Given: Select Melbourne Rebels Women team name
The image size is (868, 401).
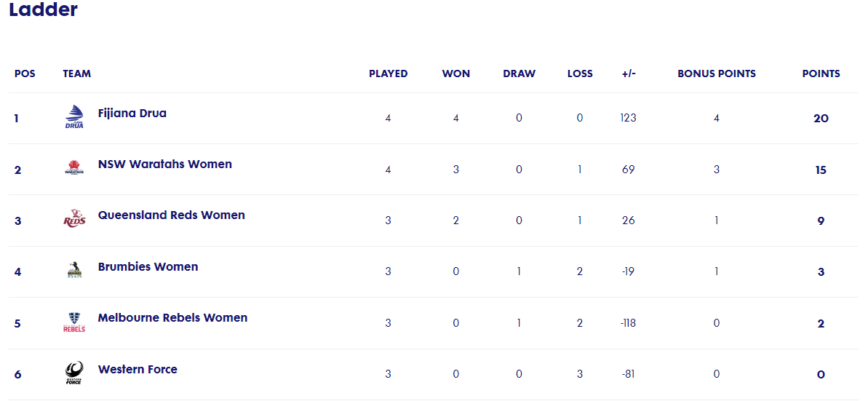Looking at the screenshot, I should point(172,318).
